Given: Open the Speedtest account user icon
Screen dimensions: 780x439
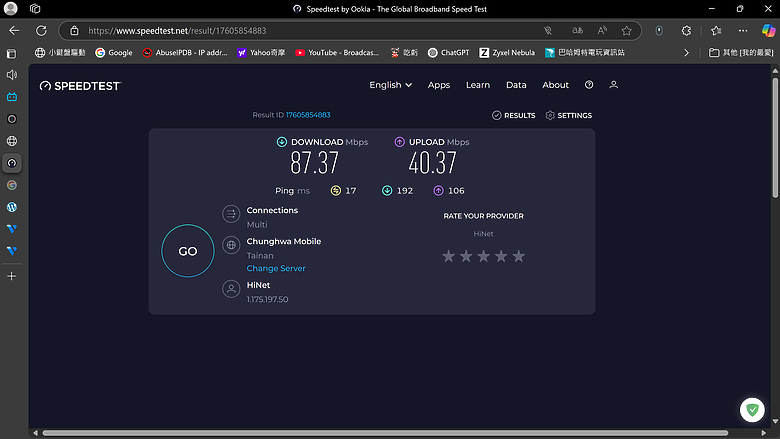Looking at the screenshot, I should 614,85.
